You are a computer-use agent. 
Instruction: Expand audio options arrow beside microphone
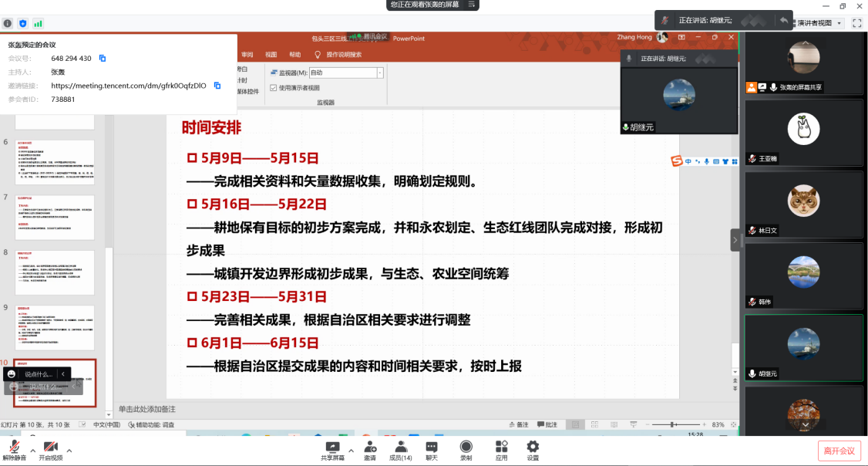click(x=32, y=451)
